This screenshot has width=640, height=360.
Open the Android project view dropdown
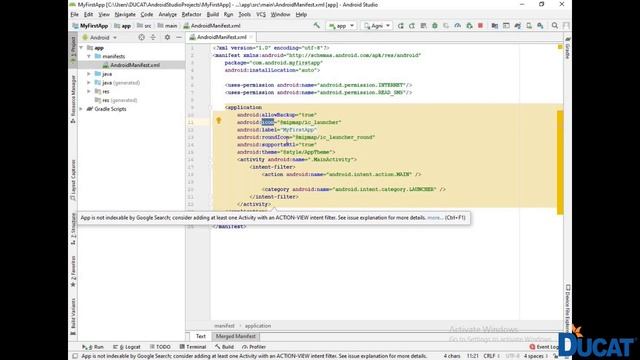pos(100,37)
